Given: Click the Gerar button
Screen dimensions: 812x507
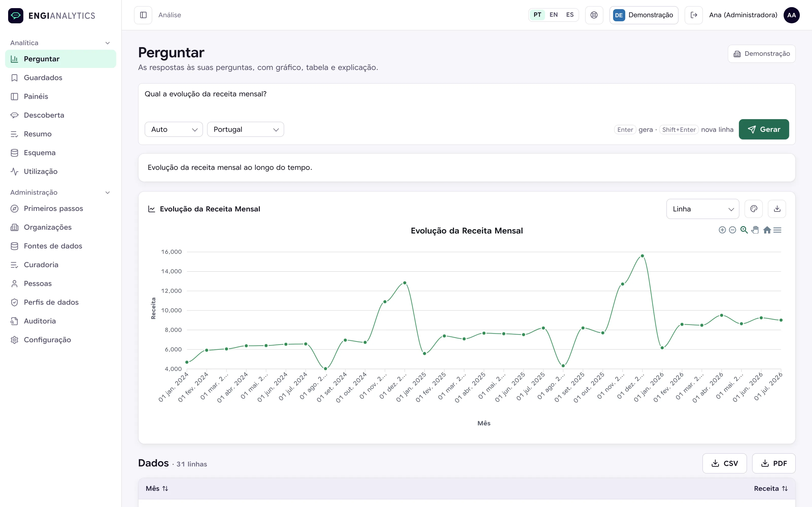Looking at the screenshot, I should click(764, 130).
